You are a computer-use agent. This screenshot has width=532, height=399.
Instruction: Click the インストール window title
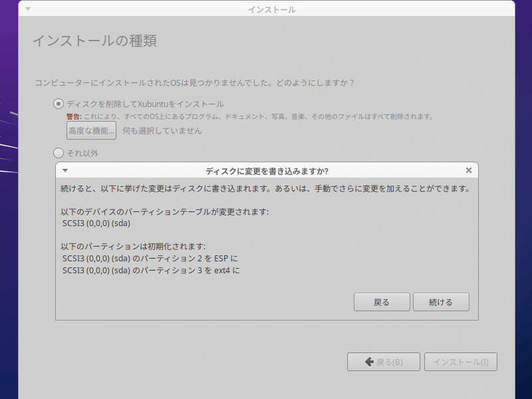point(272,9)
